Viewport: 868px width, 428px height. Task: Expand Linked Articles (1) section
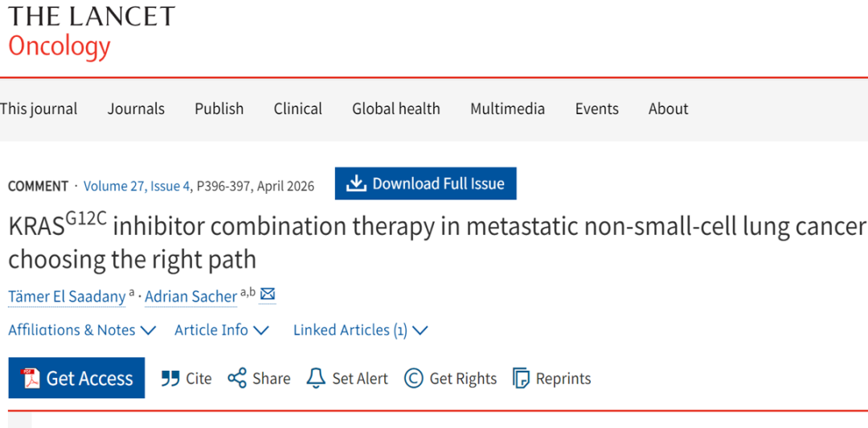tap(360, 330)
